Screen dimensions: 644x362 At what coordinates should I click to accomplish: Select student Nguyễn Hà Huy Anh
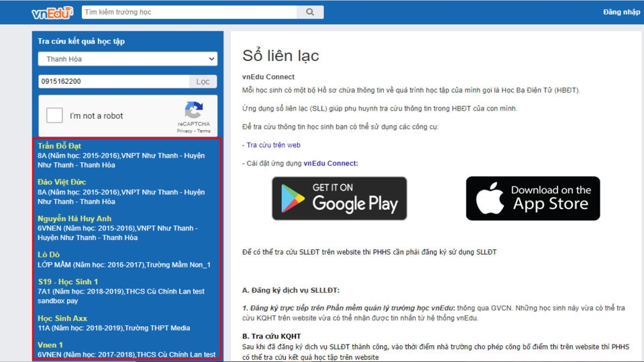(x=74, y=219)
